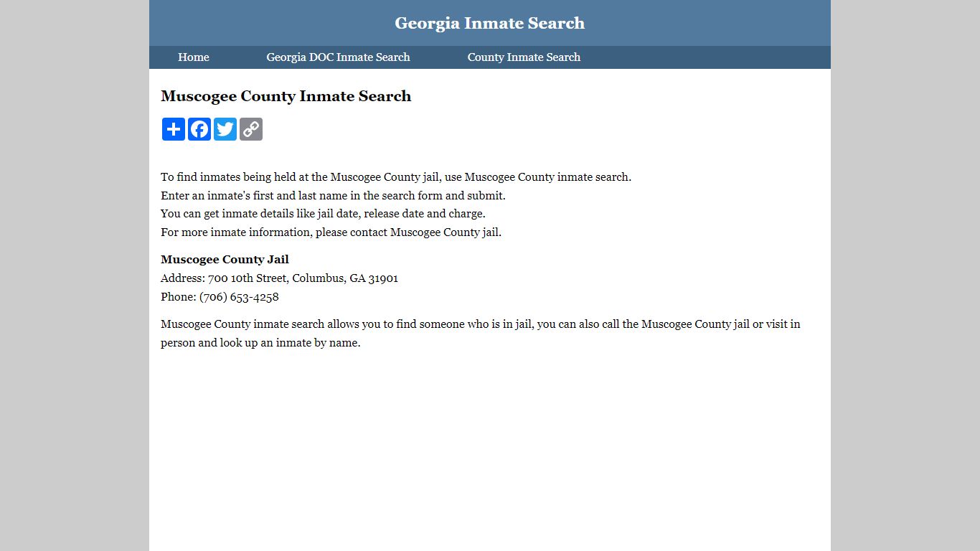Click the County Inmate Search nav entry
Image resolution: width=980 pixels, height=551 pixels.
point(524,57)
